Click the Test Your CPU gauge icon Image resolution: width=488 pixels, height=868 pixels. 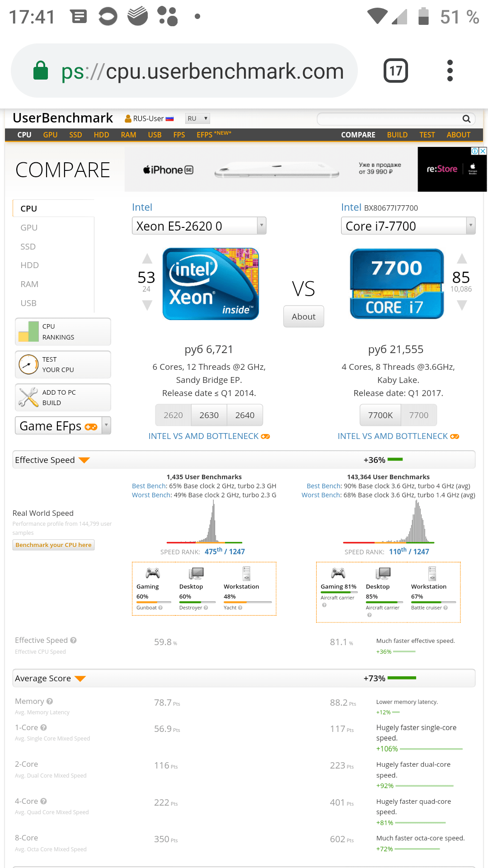tap(28, 364)
